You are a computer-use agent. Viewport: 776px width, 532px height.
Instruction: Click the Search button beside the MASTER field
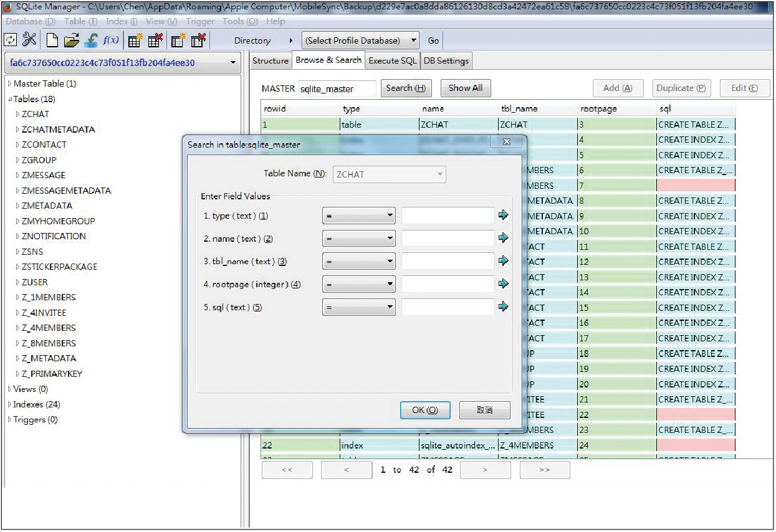point(406,88)
